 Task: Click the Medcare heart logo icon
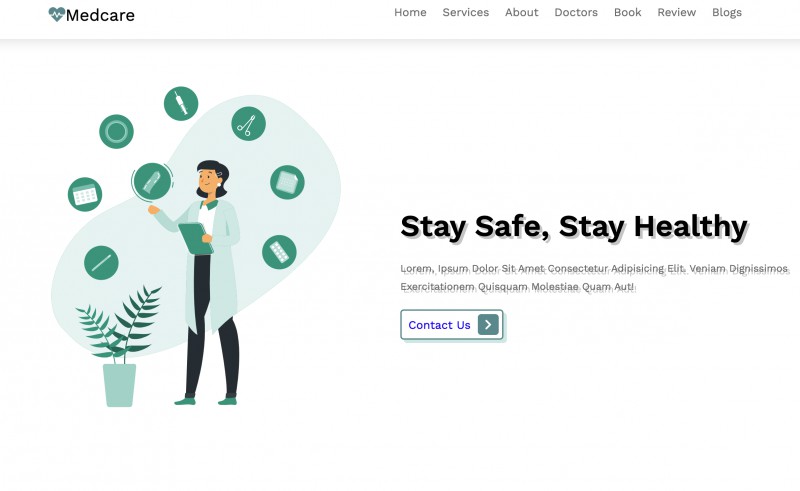point(57,14)
